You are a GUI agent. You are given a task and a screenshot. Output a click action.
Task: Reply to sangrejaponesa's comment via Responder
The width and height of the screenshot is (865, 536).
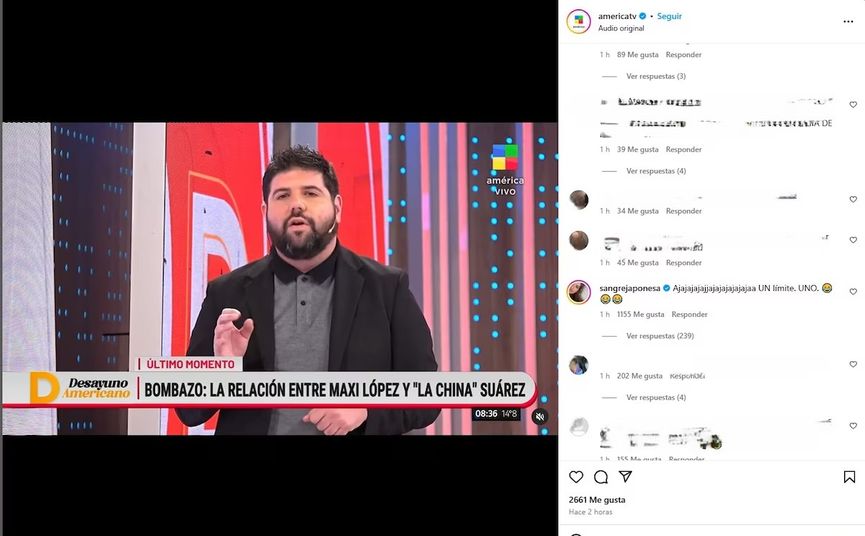pos(689,314)
